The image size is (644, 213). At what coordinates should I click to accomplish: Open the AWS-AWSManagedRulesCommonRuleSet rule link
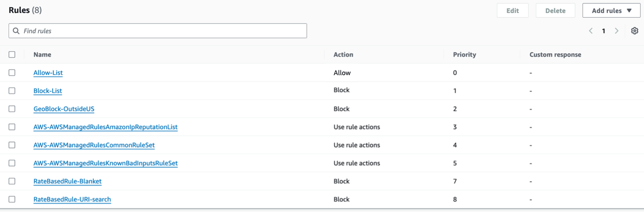[x=94, y=145]
